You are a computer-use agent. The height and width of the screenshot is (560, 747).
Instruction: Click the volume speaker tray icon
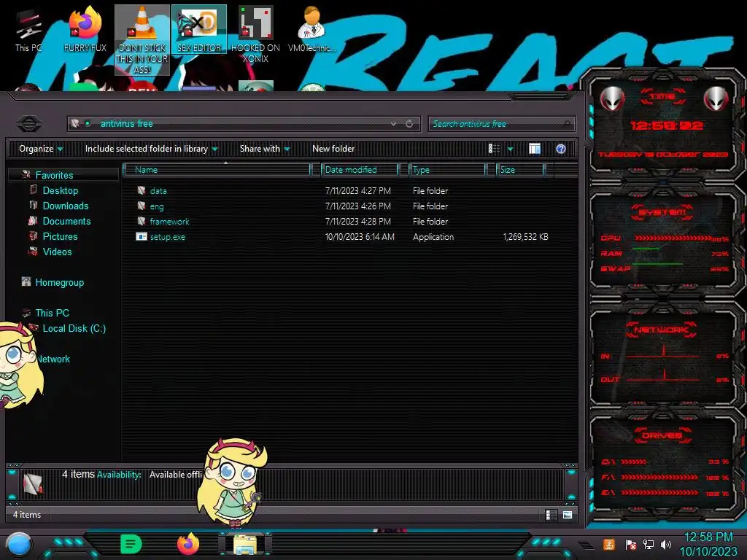pos(666,544)
